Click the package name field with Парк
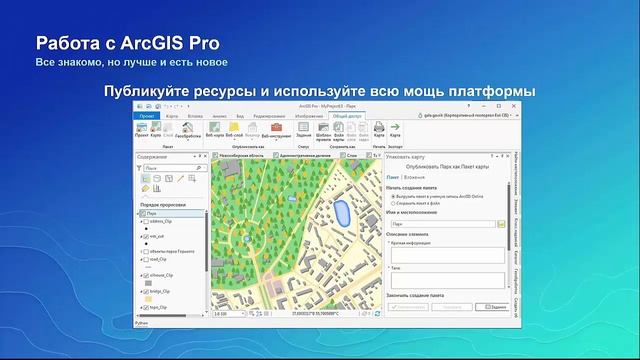The image size is (640, 360). point(442,224)
